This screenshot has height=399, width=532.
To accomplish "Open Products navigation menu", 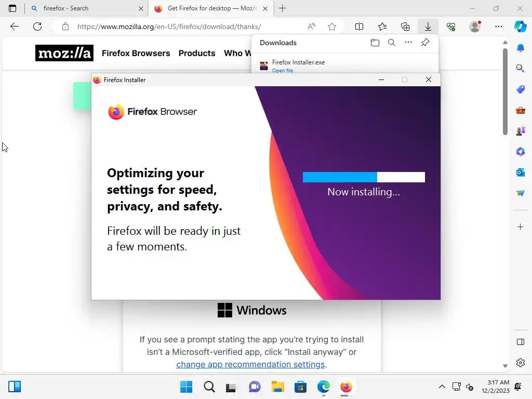I will [x=197, y=54].
